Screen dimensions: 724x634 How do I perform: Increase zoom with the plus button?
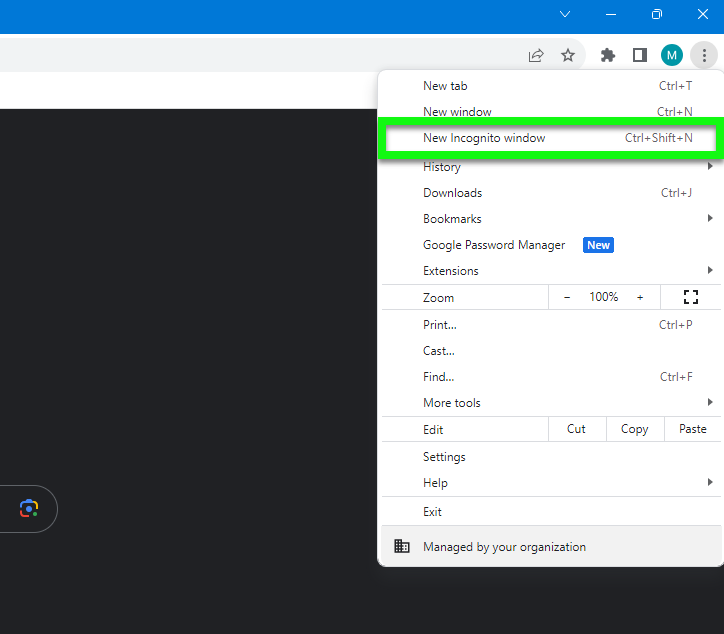click(x=640, y=297)
